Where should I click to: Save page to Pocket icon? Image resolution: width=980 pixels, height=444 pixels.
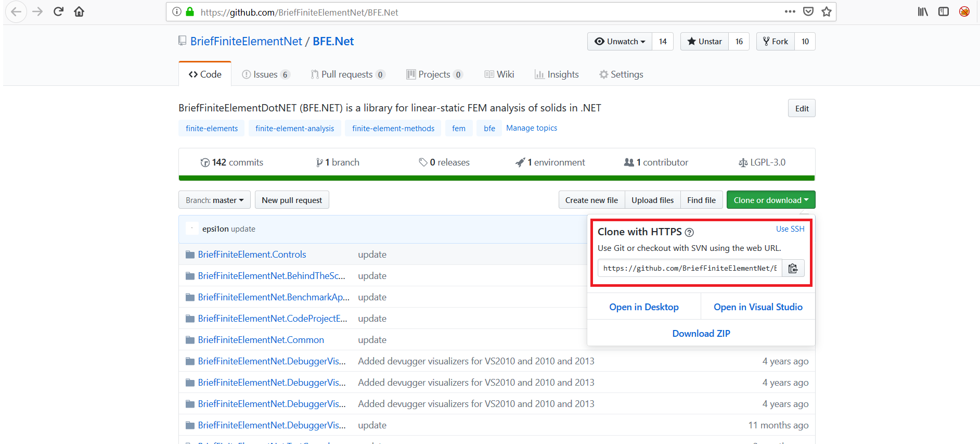pos(808,11)
